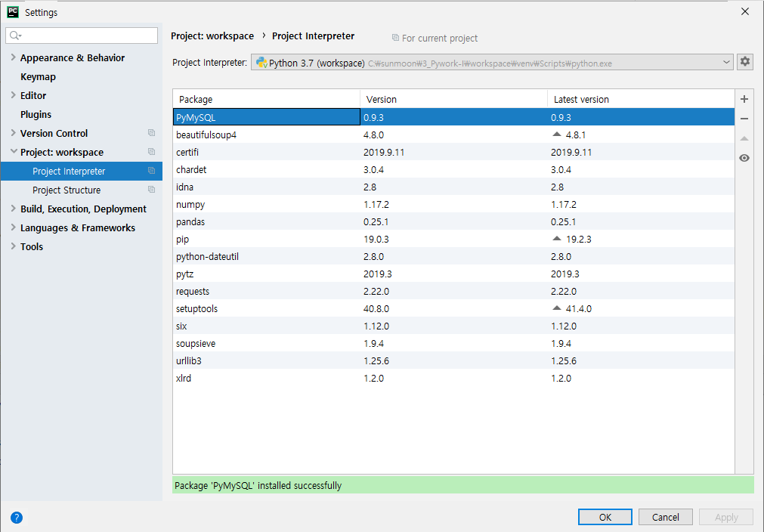Click the uninstall package minus icon
The height and width of the screenshot is (532, 764).
click(x=744, y=119)
